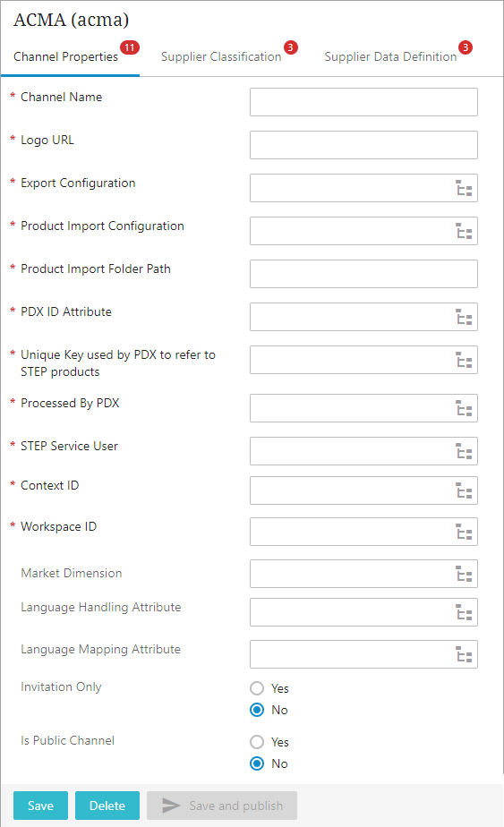Focus the Channel Name input field
The image size is (504, 827).
(x=363, y=102)
